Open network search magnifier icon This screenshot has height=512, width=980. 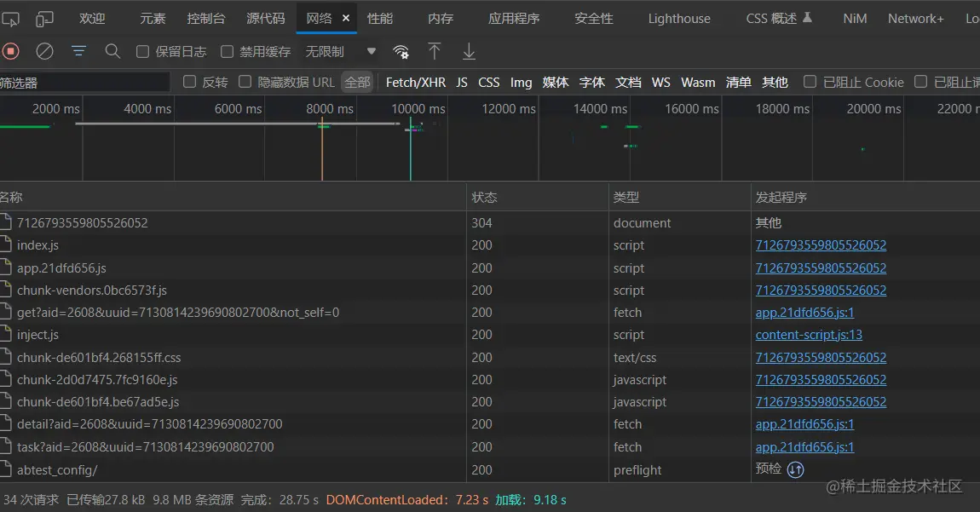tap(112, 51)
